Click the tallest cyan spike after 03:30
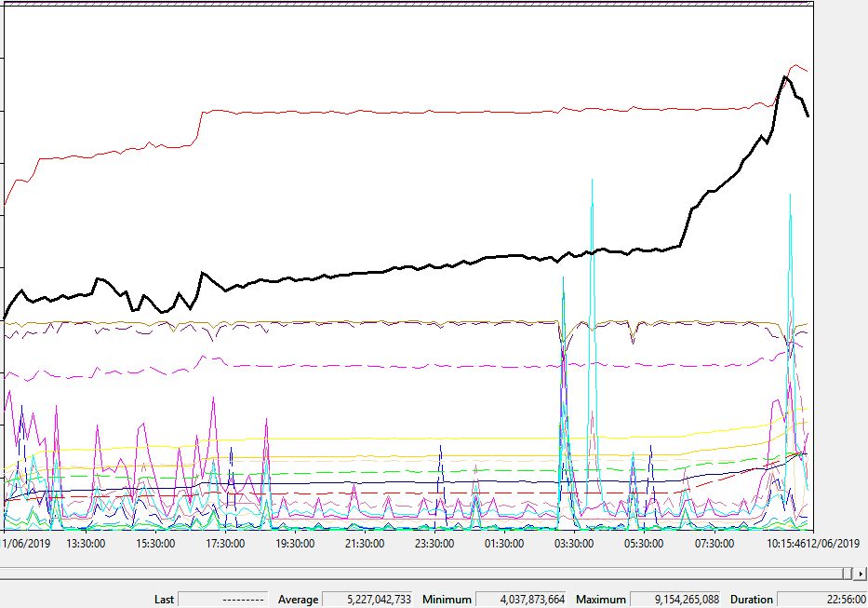 point(592,180)
